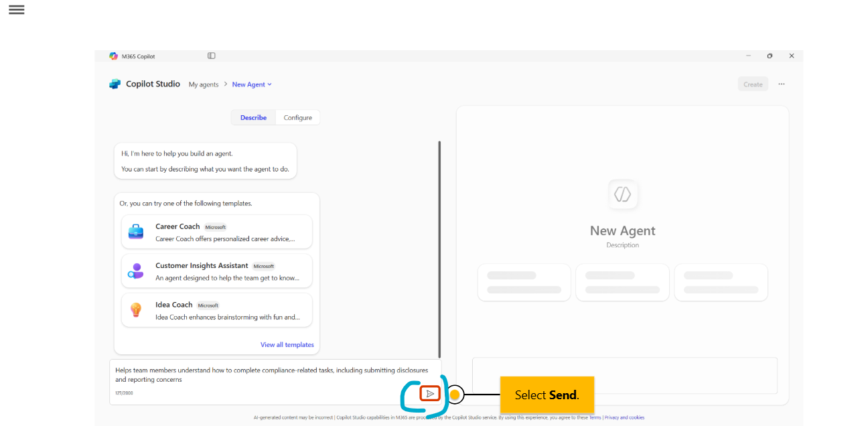Click the New Agent preview heading
868x426 pixels.
click(623, 230)
